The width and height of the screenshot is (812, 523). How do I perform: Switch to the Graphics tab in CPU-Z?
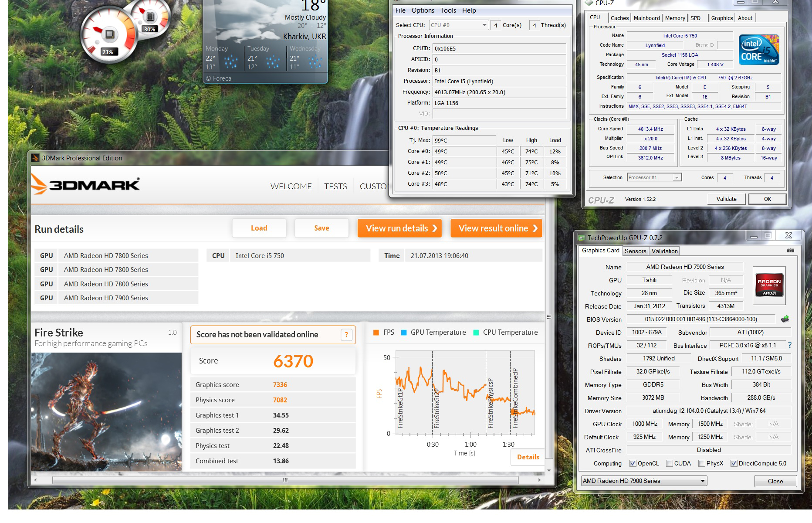pos(722,18)
